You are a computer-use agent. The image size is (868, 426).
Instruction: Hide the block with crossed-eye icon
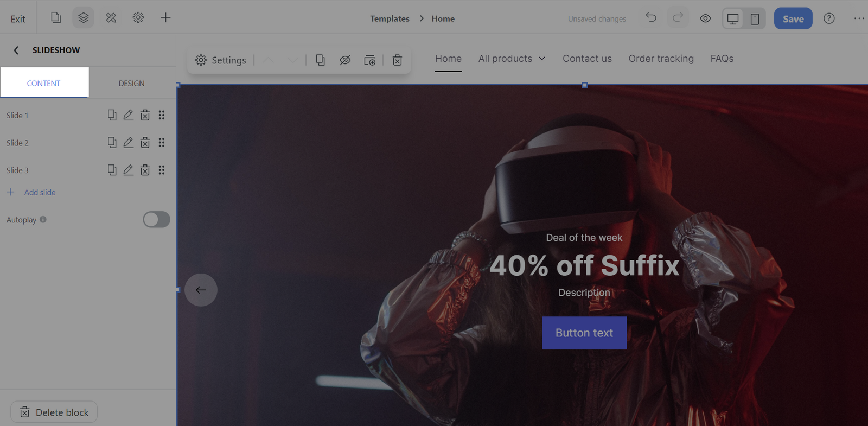tap(345, 60)
